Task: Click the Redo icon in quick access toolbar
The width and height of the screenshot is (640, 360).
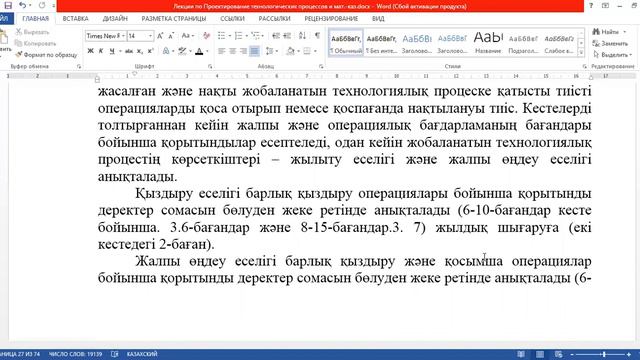Action: pyautogui.click(x=42, y=6)
